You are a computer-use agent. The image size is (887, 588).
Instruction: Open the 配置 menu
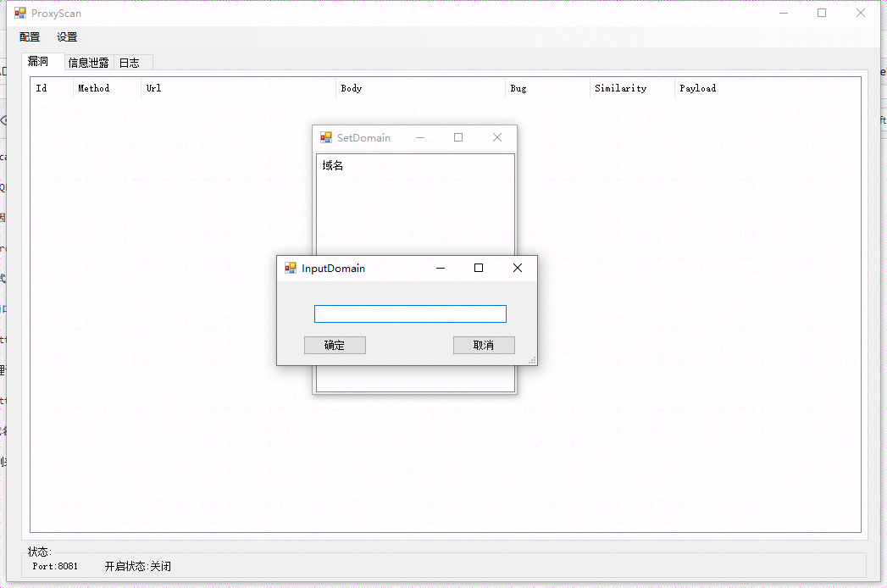click(x=30, y=37)
